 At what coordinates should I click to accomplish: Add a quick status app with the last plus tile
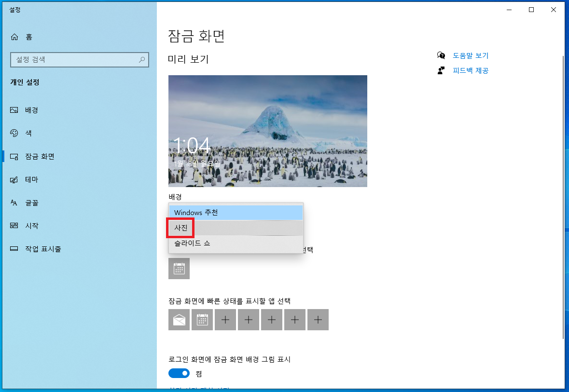coord(318,320)
